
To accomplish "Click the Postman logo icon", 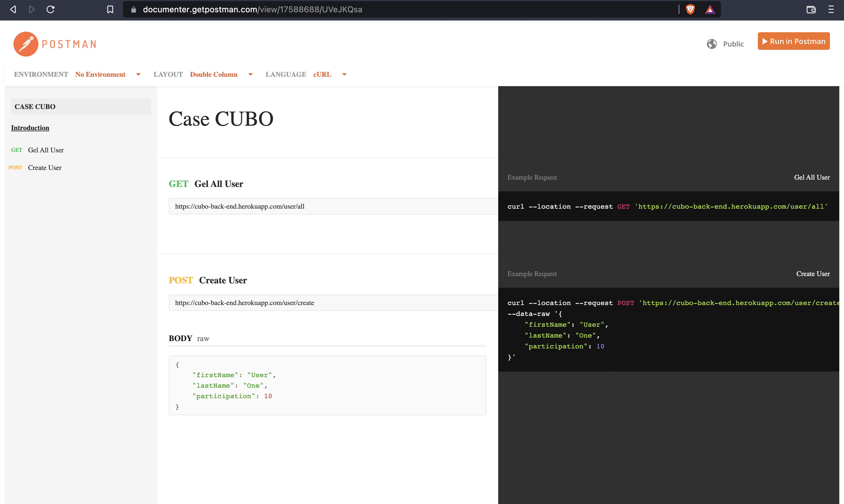I will pyautogui.click(x=26, y=44).
